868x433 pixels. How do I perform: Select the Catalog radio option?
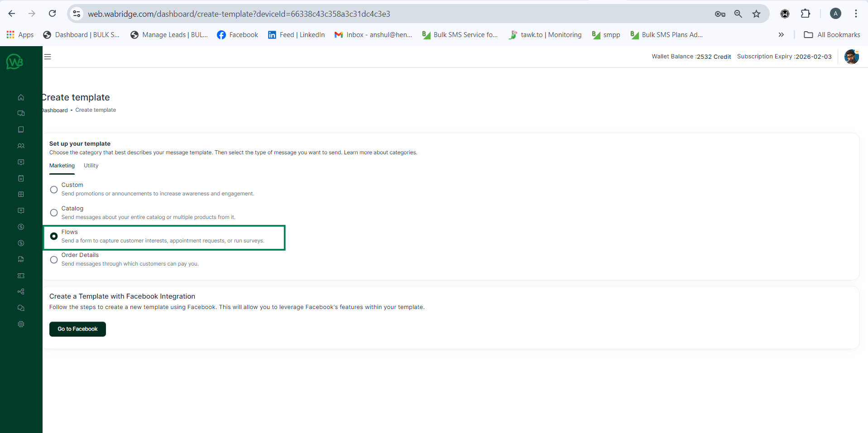pyautogui.click(x=54, y=213)
